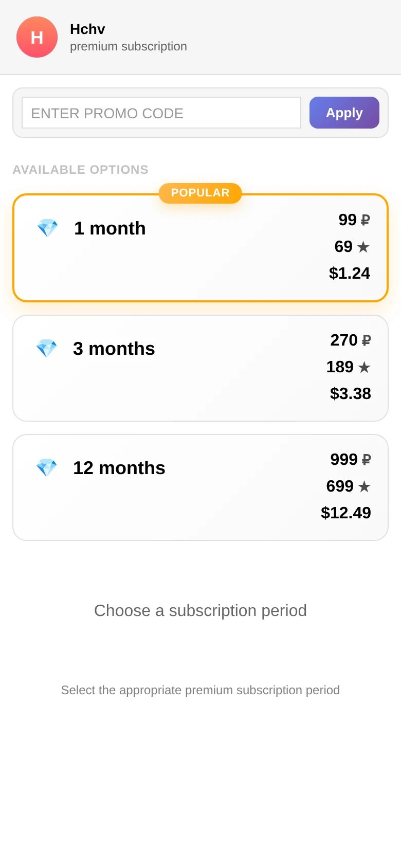
Task: Choose the $1.24 price
Action: (x=350, y=273)
